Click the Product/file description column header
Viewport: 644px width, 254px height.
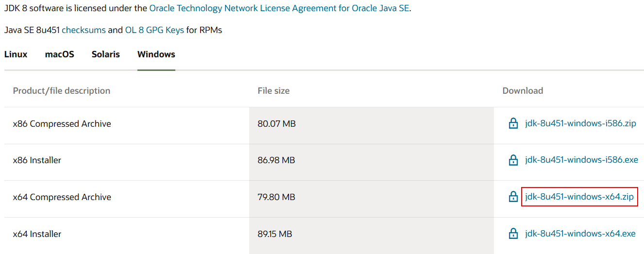pyautogui.click(x=62, y=91)
